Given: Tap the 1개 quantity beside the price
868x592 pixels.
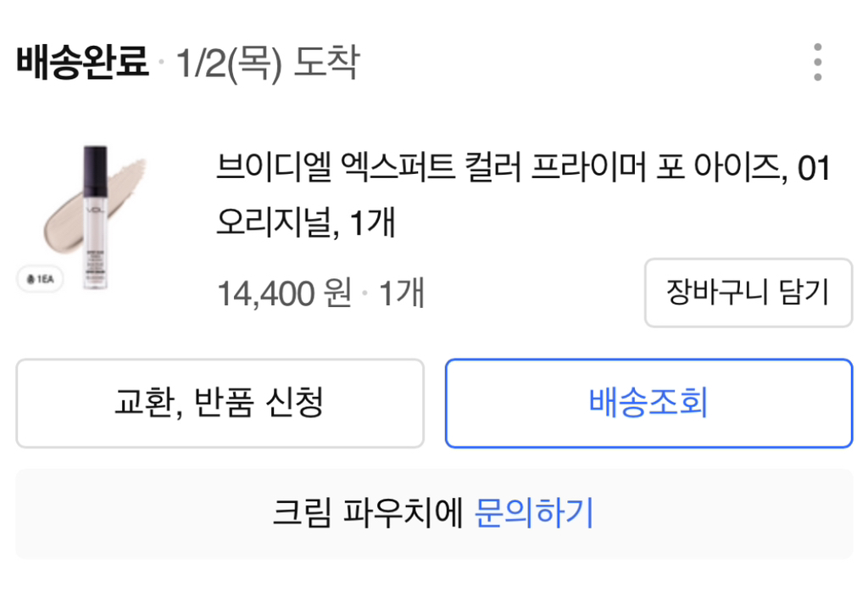Looking at the screenshot, I should [401, 293].
